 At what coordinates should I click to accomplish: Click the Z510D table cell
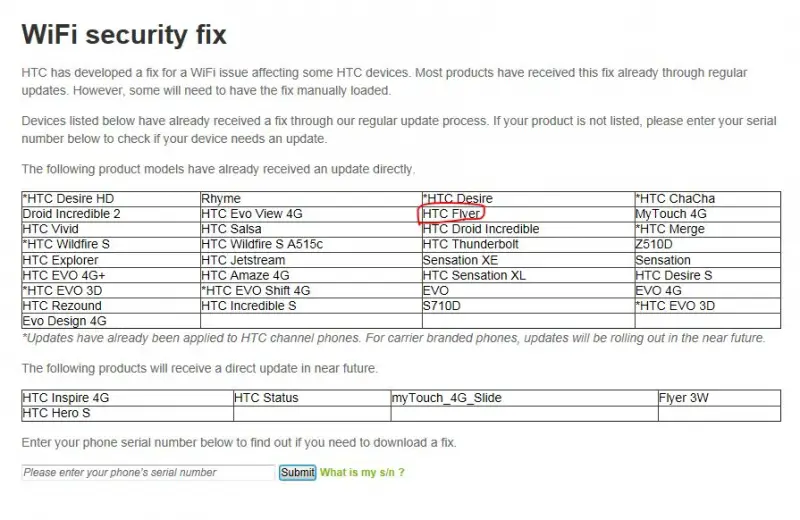point(708,244)
